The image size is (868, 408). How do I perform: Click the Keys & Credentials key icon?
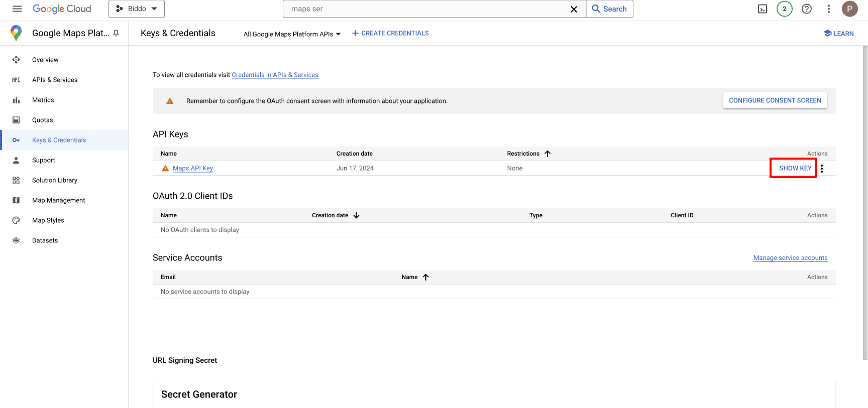pyautogui.click(x=16, y=140)
